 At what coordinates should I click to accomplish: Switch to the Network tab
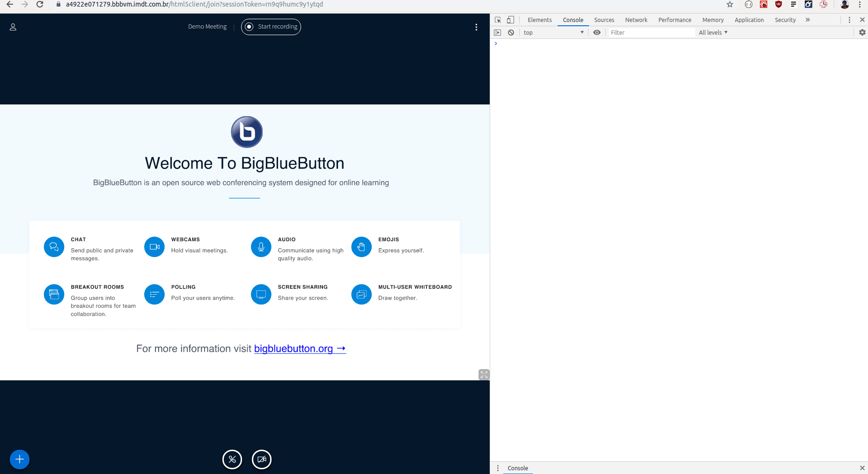(636, 20)
